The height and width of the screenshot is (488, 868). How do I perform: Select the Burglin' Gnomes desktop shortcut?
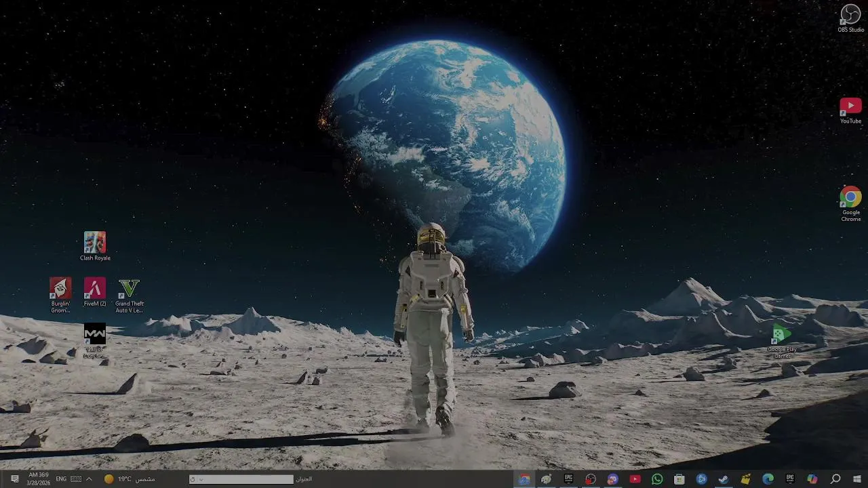60,295
